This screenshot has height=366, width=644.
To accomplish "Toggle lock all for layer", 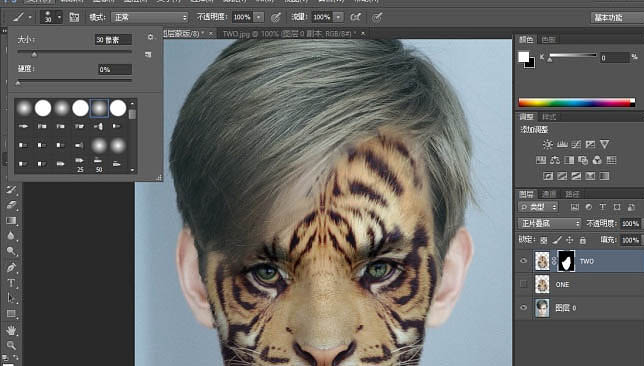I will click(582, 240).
